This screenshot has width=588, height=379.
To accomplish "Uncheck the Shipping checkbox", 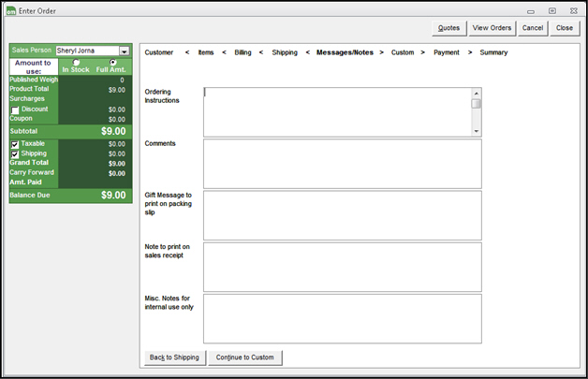I will pos(14,154).
